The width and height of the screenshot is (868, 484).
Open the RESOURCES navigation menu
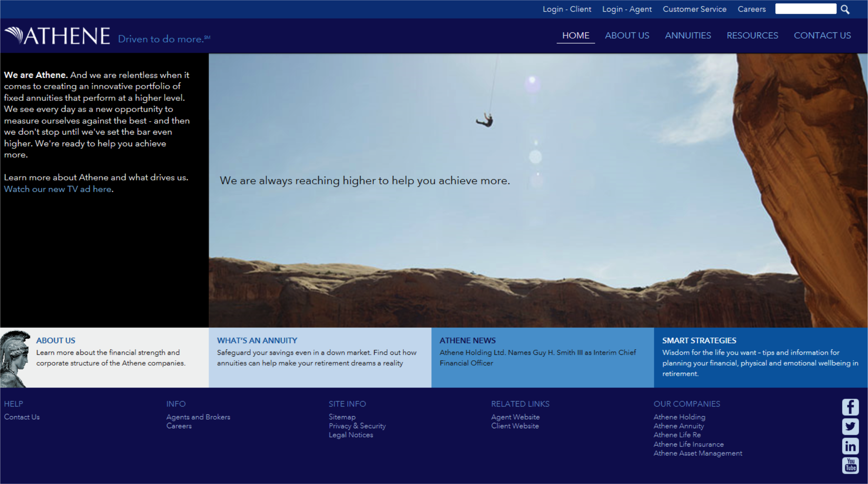[x=752, y=36]
